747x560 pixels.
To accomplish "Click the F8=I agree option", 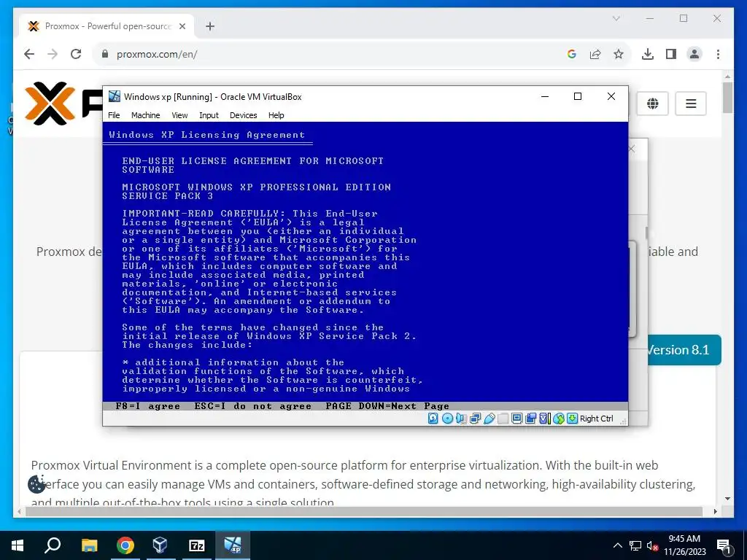I will [x=147, y=406].
